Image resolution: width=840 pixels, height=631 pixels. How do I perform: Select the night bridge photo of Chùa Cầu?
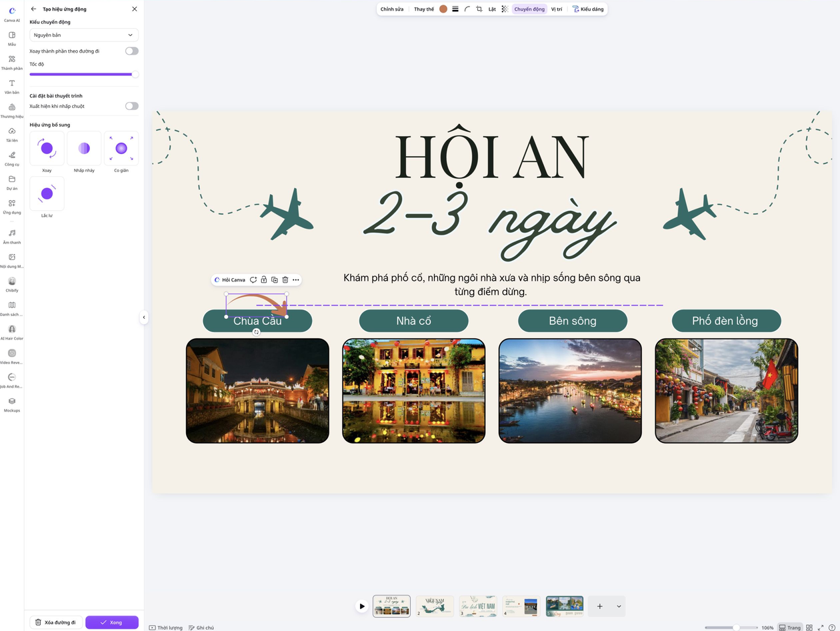coord(257,391)
